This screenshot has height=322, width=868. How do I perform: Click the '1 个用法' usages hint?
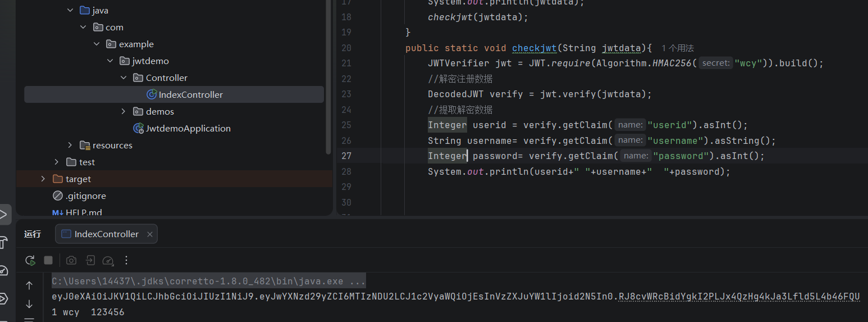(x=678, y=48)
